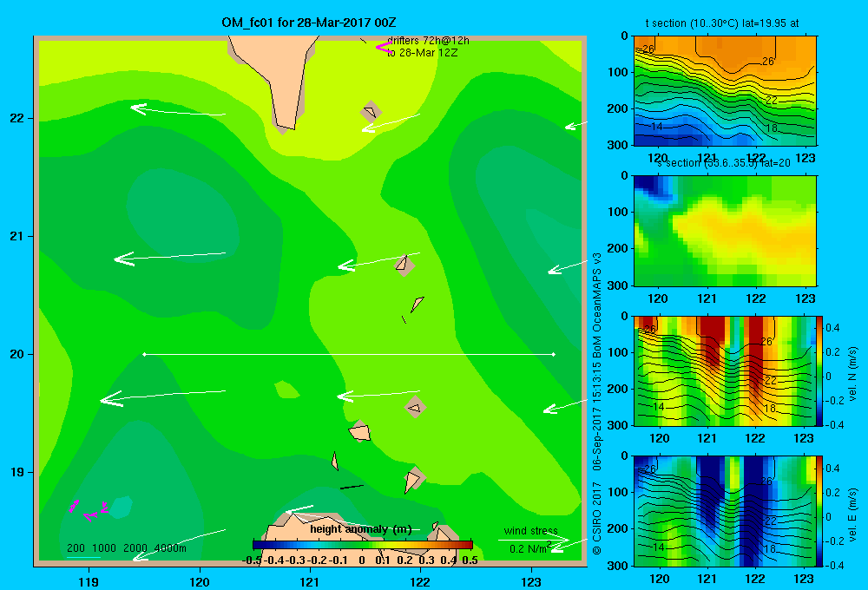Open the eastward velocity section plot
The width and height of the screenshot is (868, 590).
coord(725,511)
